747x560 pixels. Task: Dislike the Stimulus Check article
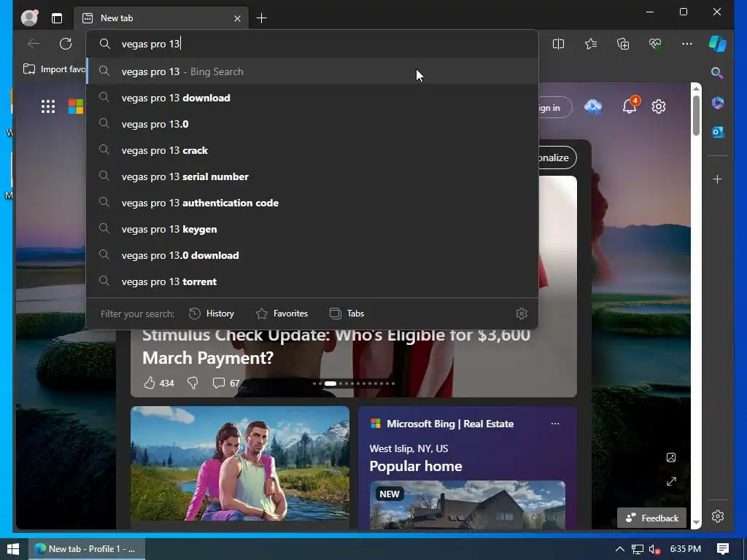pyautogui.click(x=193, y=383)
